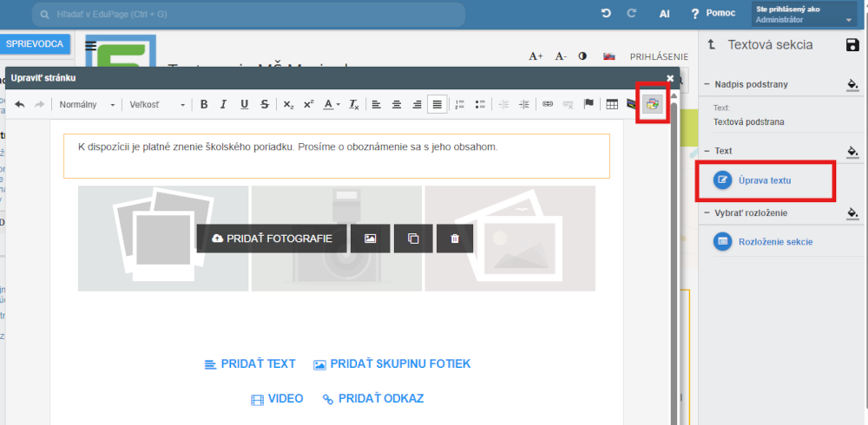Open the Veľkosť font size dropdown

pyautogui.click(x=157, y=105)
